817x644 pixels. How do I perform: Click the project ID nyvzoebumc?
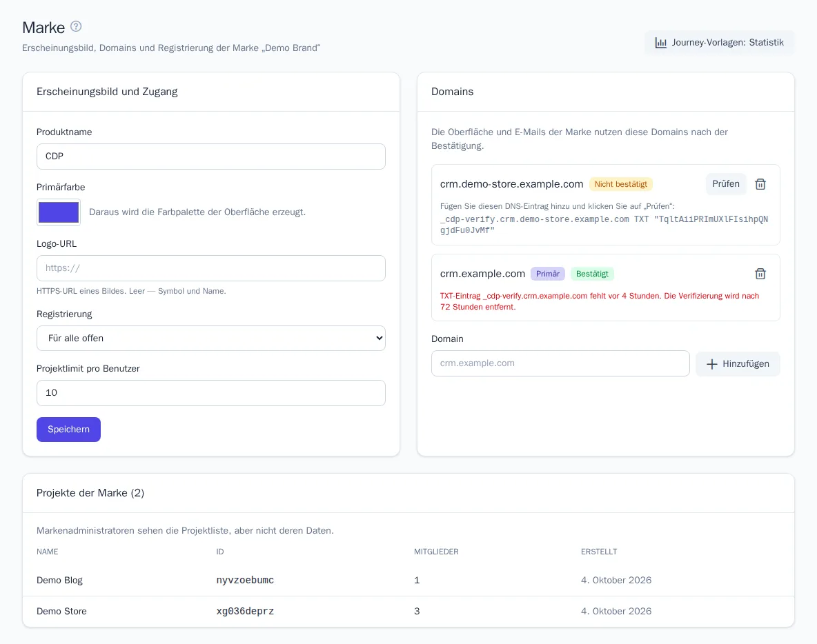[245, 581]
